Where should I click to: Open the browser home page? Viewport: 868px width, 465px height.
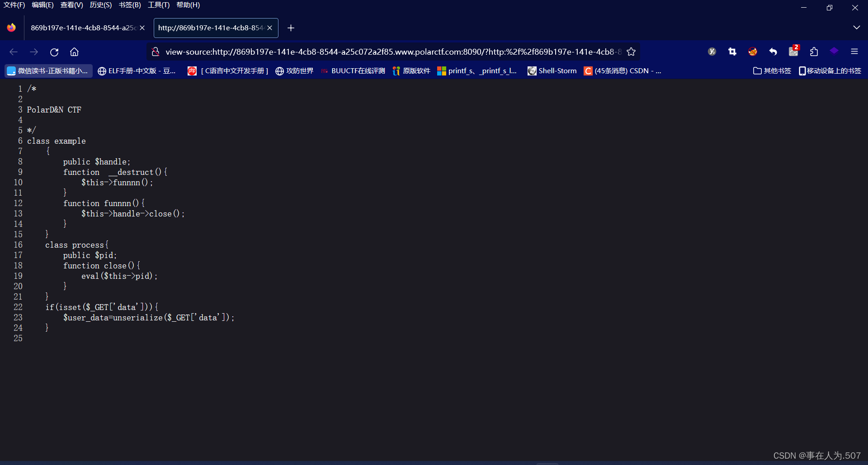[74, 52]
